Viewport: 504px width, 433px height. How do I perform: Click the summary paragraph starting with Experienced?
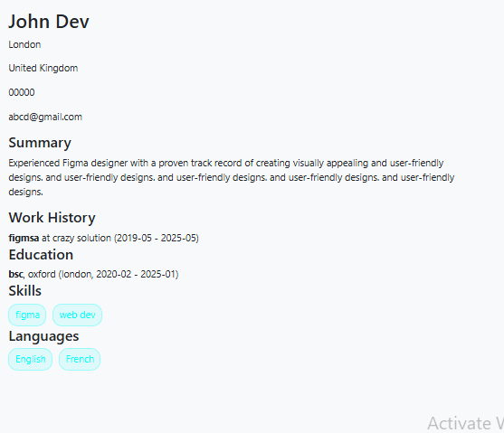coord(232,177)
